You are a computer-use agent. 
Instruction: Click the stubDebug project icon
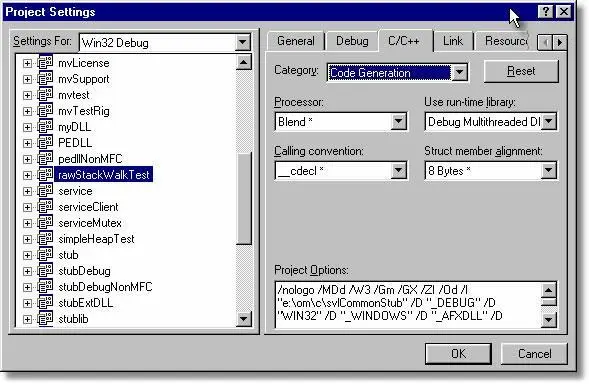45,271
